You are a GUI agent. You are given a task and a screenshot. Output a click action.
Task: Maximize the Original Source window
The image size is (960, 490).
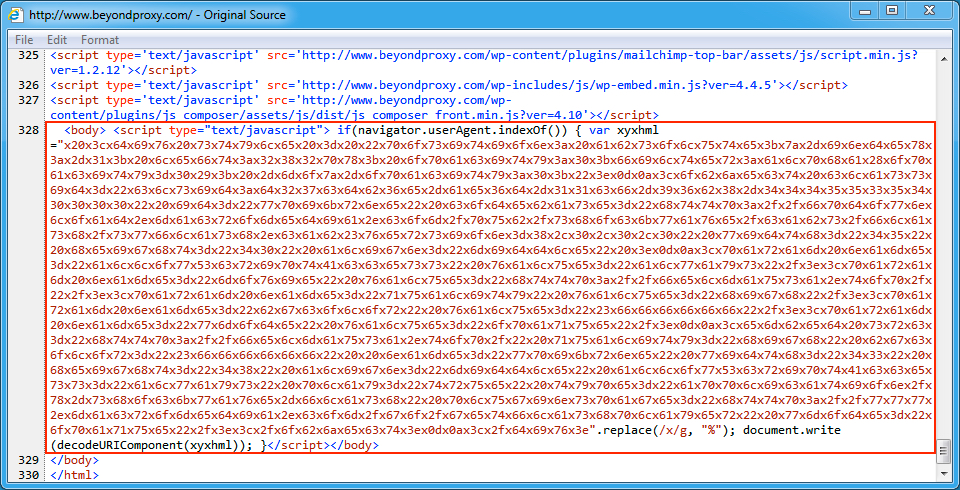(x=892, y=10)
